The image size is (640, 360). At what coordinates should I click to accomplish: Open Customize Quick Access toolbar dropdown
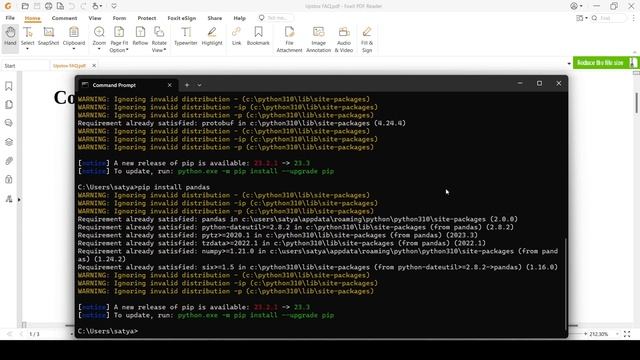tap(114, 6)
